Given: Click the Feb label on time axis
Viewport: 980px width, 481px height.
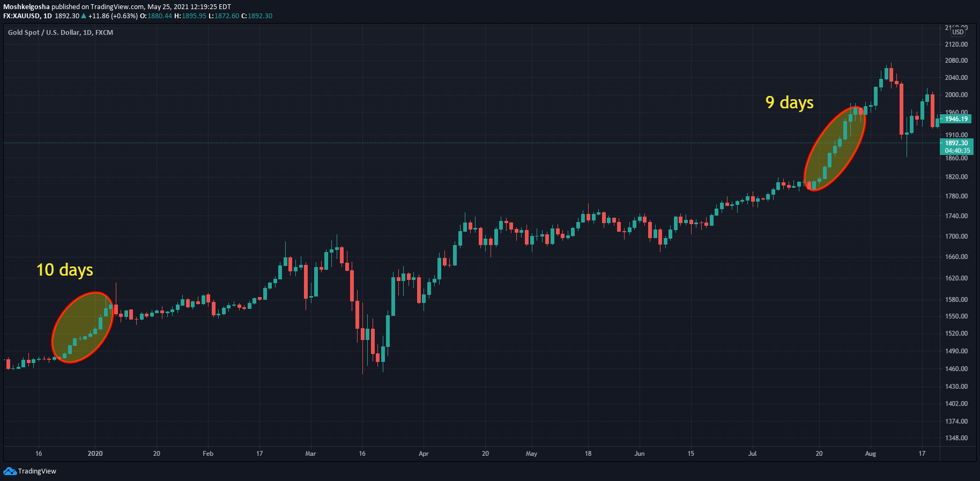Looking at the screenshot, I should click(x=208, y=454).
